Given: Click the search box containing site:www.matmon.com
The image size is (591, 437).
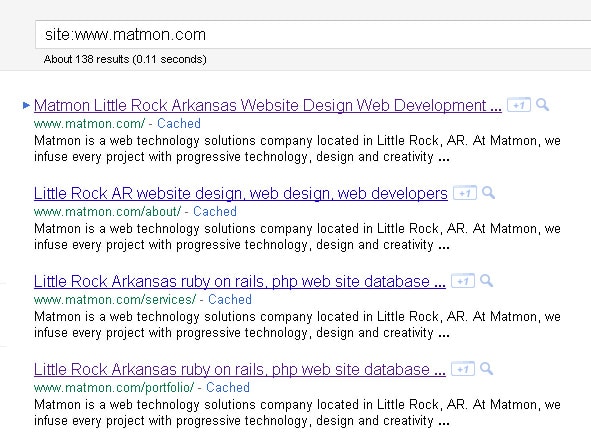Looking at the screenshot, I should pos(313,35).
